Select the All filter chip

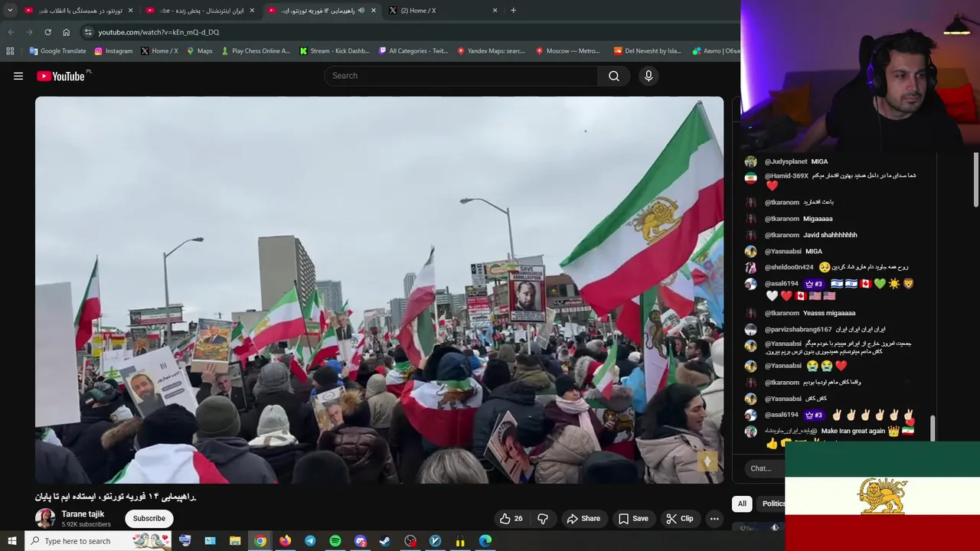(x=742, y=504)
